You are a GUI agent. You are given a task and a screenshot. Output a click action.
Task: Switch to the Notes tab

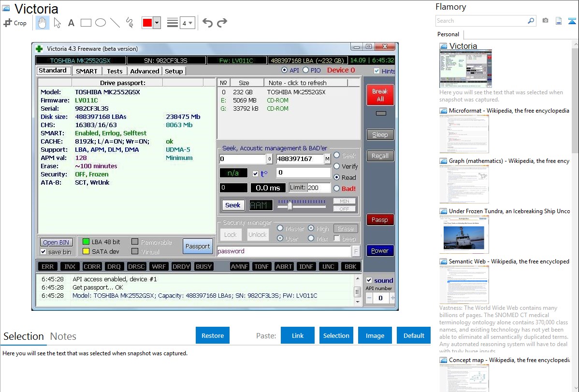(63, 336)
